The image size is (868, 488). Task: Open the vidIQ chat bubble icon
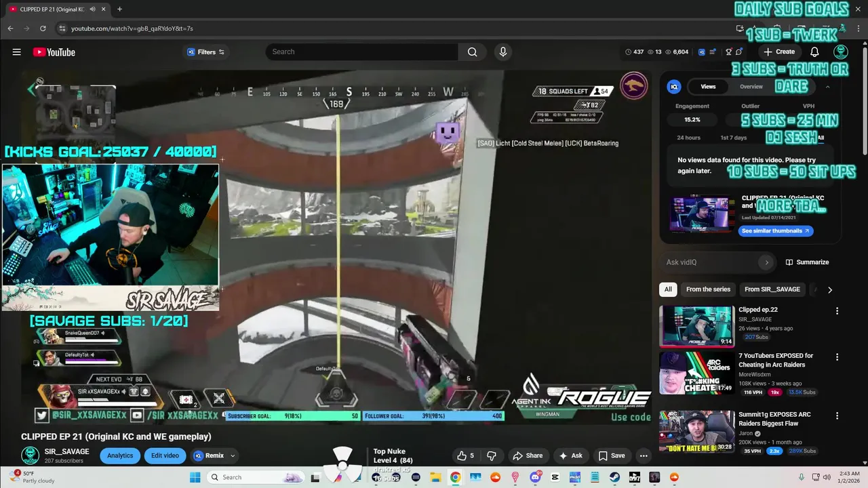point(739,52)
